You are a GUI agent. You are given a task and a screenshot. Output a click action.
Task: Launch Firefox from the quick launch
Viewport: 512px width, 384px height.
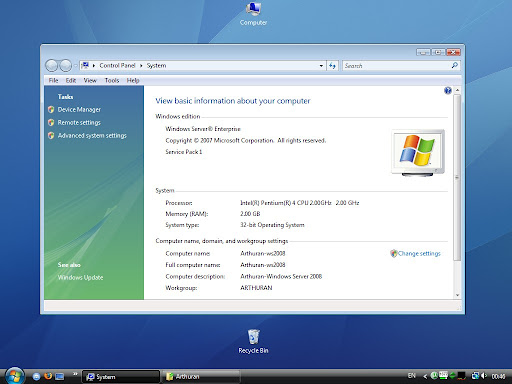point(48,376)
